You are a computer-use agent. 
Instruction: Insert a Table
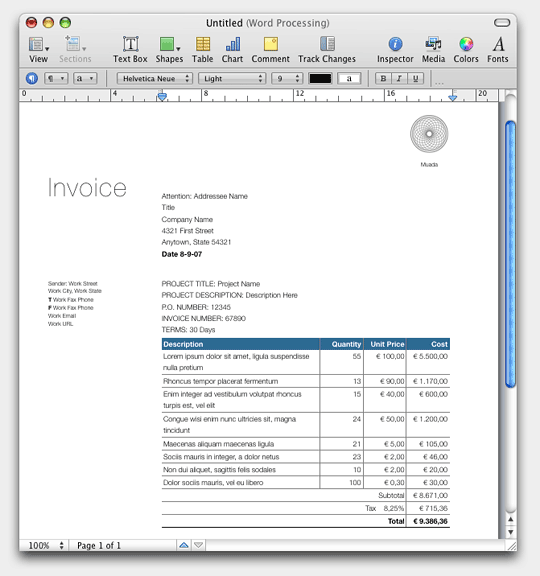click(x=202, y=50)
